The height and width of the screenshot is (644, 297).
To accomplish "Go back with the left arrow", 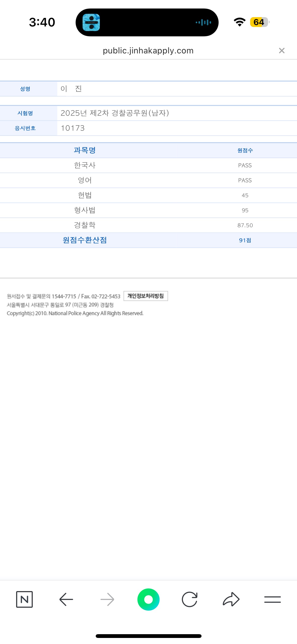I will click(66, 599).
